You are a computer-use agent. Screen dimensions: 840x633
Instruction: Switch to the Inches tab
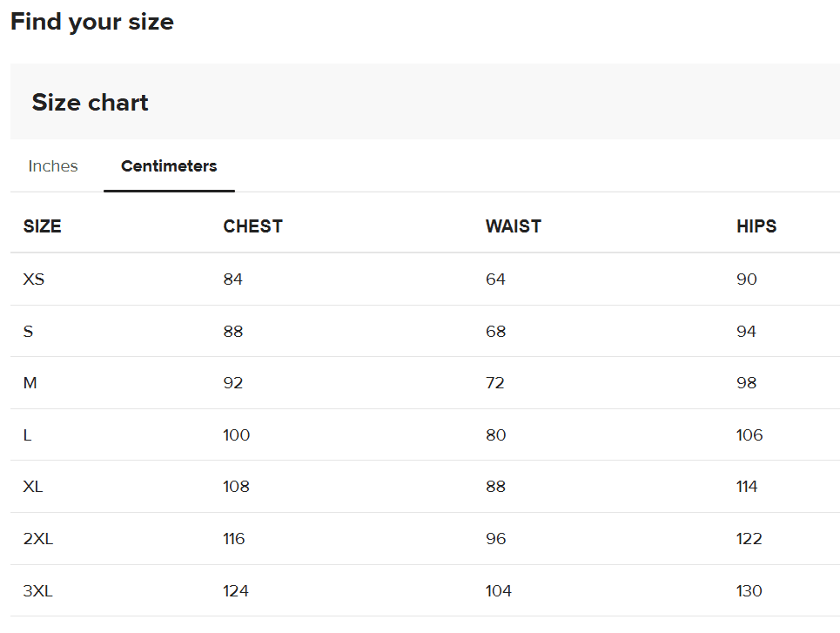point(53,166)
